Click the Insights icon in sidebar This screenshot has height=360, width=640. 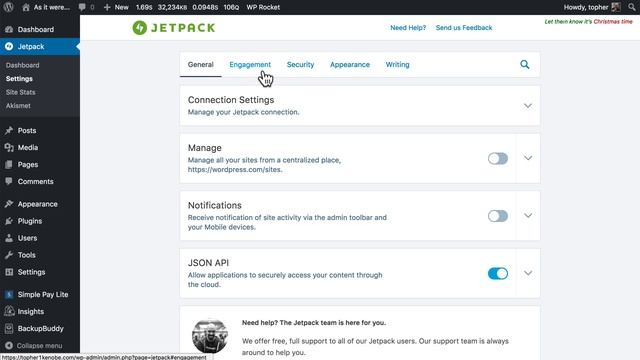pyautogui.click(x=9, y=311)
